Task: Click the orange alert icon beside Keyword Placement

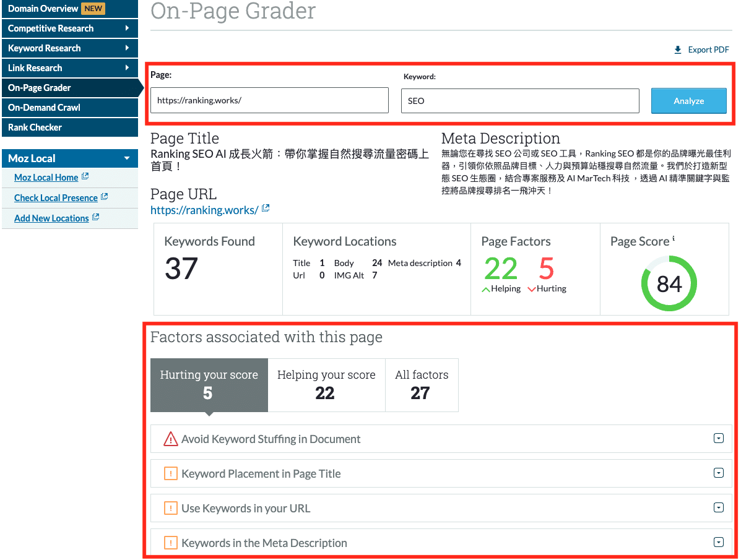Action: click(170, 474)
